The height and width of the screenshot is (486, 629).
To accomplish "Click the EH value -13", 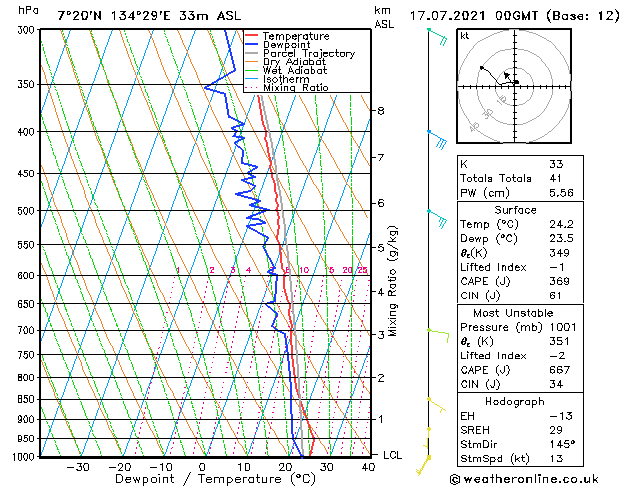I will point(561,416).
